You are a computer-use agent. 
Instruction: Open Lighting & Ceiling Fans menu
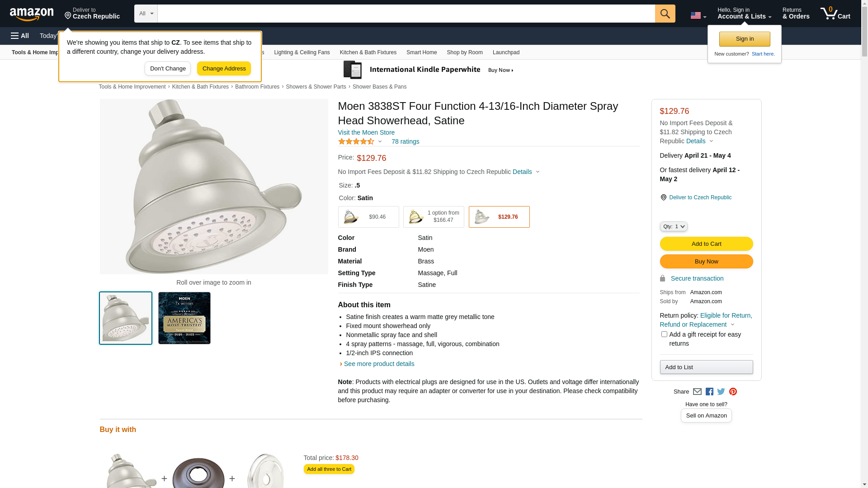coord(302,52)
